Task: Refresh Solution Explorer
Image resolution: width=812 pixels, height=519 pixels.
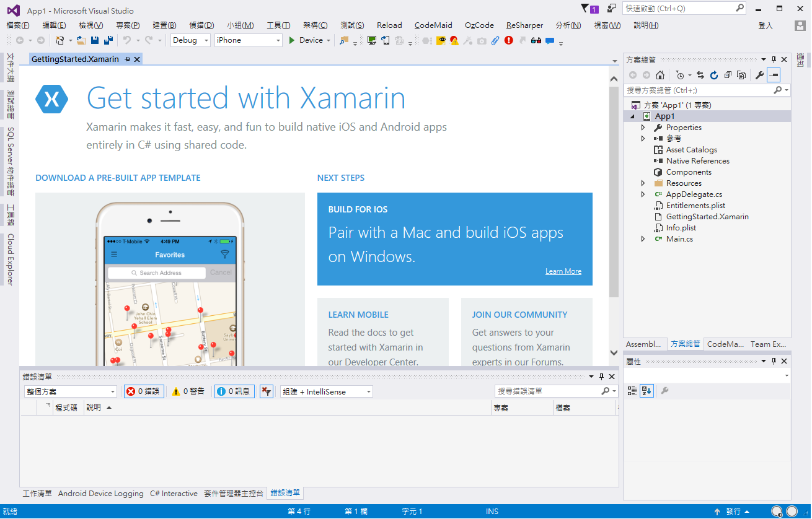Action: coord(714,75)
